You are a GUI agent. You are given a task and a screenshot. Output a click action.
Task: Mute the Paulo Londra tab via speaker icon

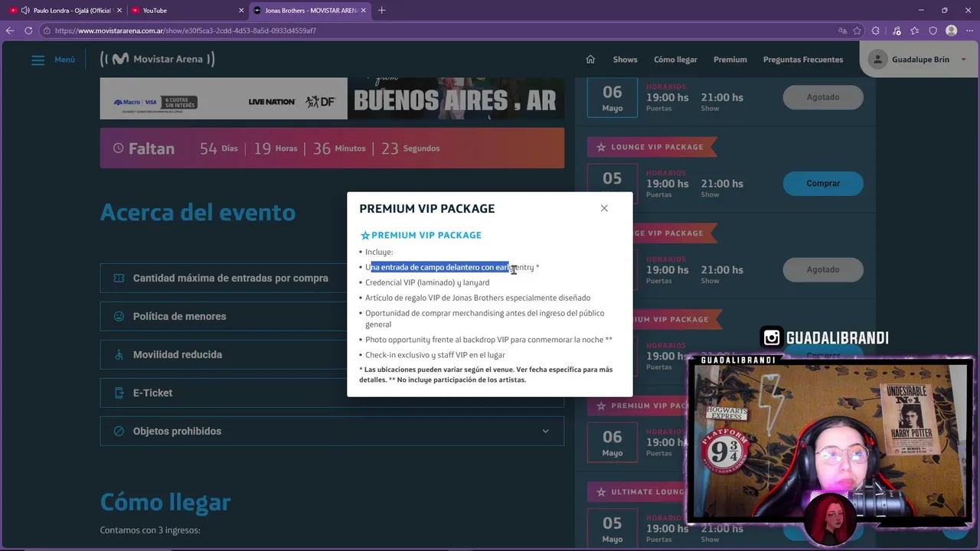25,10
